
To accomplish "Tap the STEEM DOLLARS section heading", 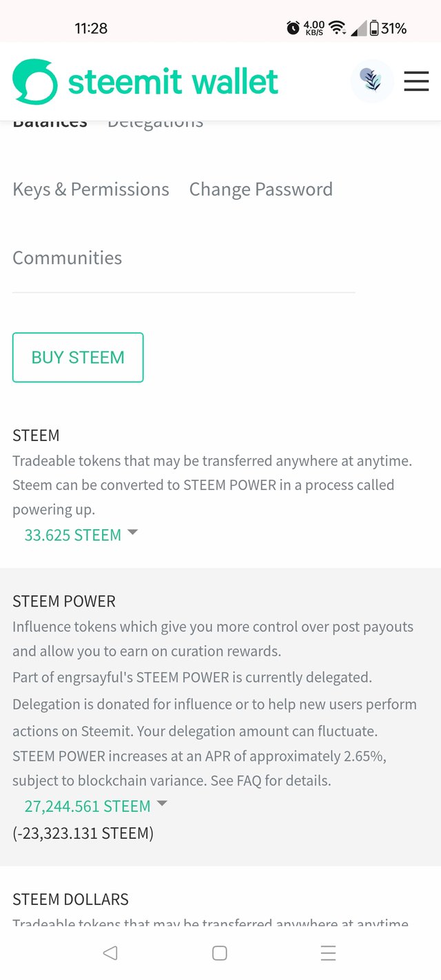I will point(70,899).
